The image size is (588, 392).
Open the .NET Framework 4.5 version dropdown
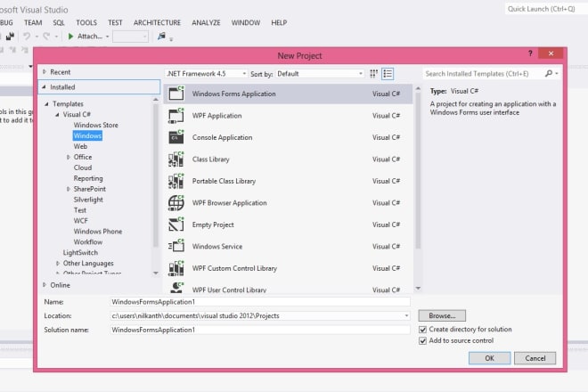(207, 74)
